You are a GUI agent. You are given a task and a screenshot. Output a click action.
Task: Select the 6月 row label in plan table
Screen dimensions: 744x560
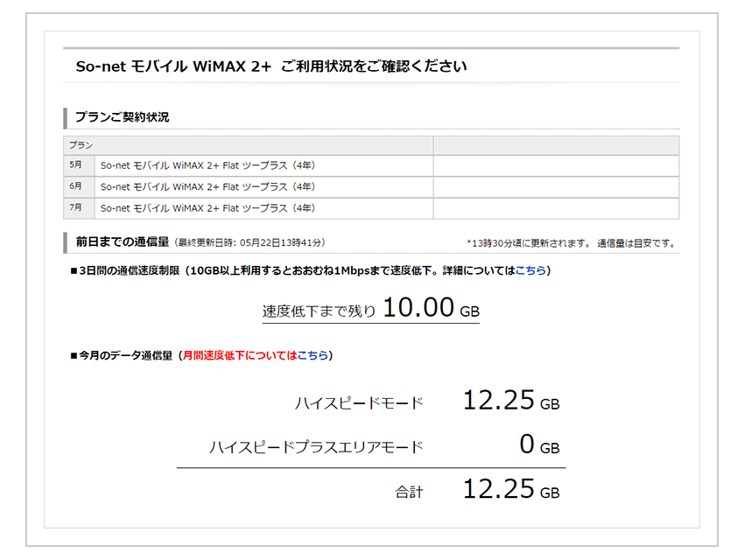[76, 186]
